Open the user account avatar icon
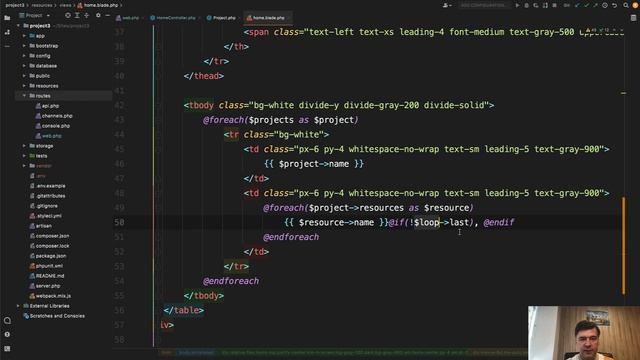 pos(636,5)
